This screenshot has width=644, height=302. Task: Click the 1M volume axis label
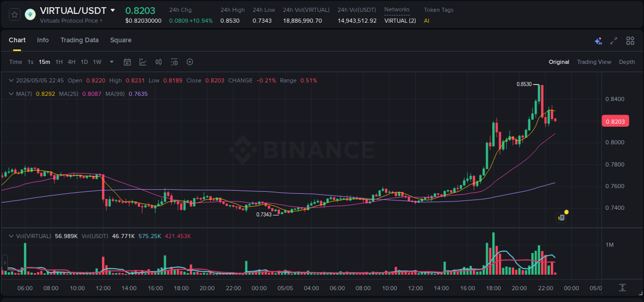click(609, 245)
